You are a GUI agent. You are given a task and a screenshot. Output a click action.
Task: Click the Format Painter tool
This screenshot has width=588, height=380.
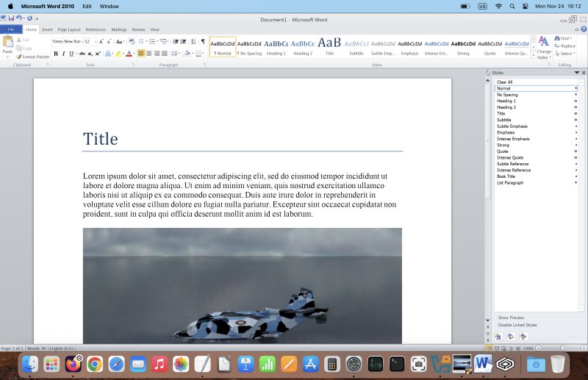(x=33, y=57)
